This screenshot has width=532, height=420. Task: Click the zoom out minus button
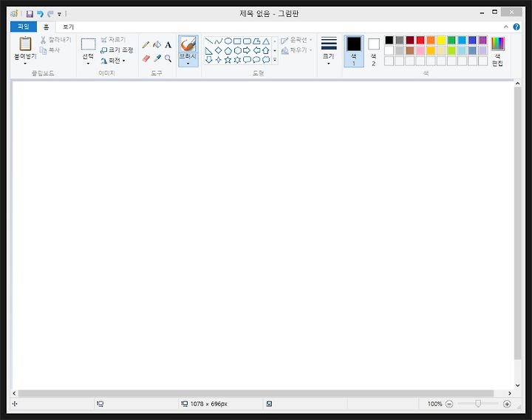(449, 404)
